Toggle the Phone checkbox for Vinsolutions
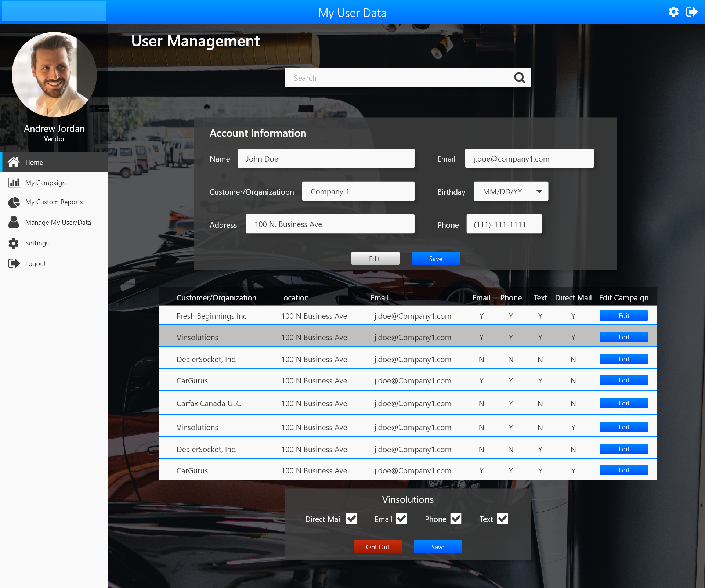705x588 pixels. (x=456, y=519)
